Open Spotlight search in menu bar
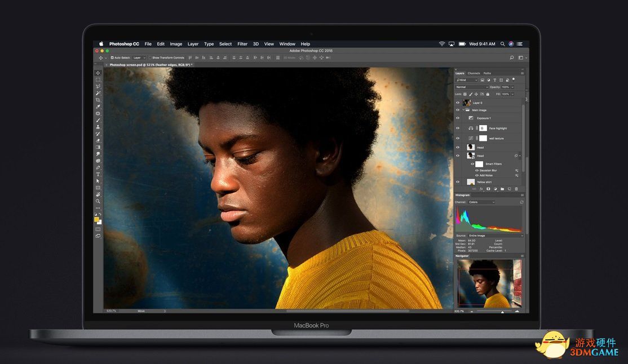Screen dimensions: 628x364 tap(502, 44)
